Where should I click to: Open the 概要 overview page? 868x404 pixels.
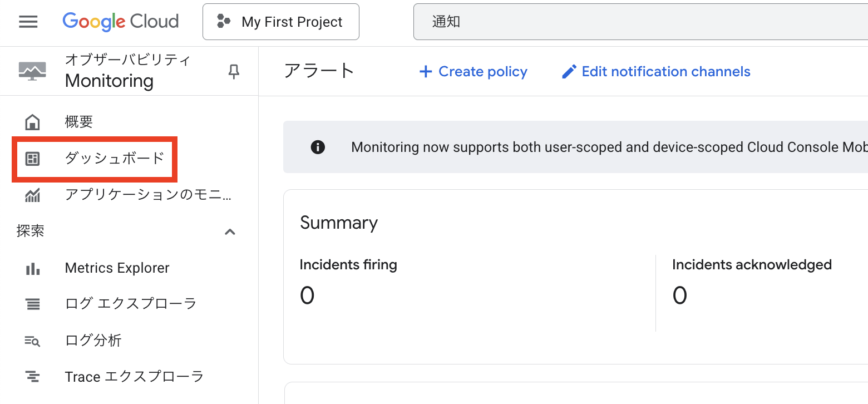(x=79, y=122)
